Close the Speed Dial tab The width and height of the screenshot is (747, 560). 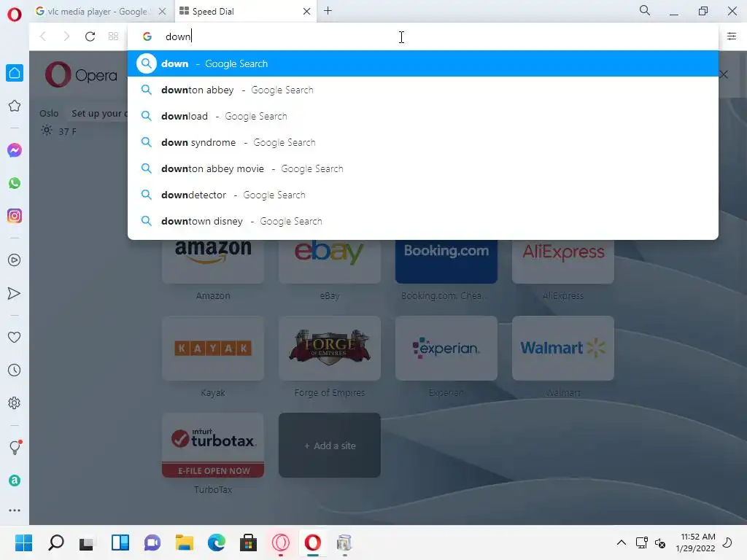tap(307, 12)
